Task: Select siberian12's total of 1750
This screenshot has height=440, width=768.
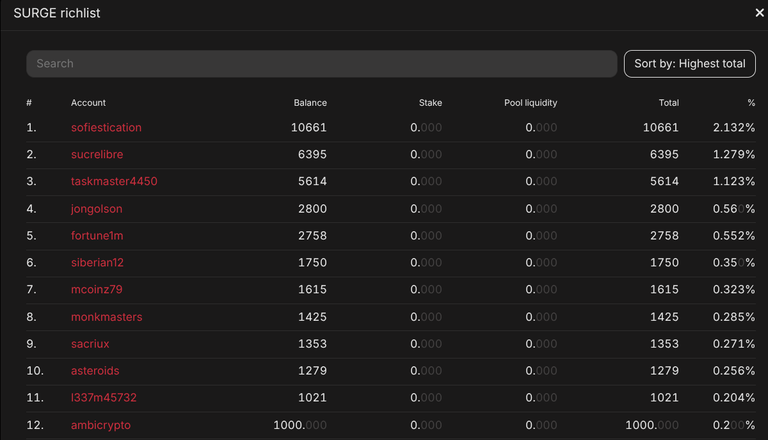Action: pyautogui.click(x=664, y=263)
